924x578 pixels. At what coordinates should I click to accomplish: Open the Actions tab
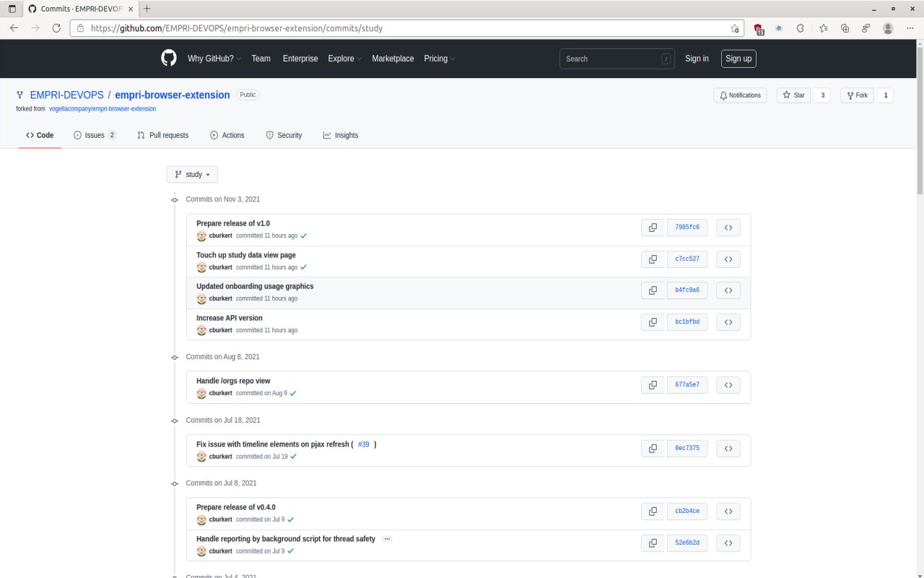[x=227, y=135]
